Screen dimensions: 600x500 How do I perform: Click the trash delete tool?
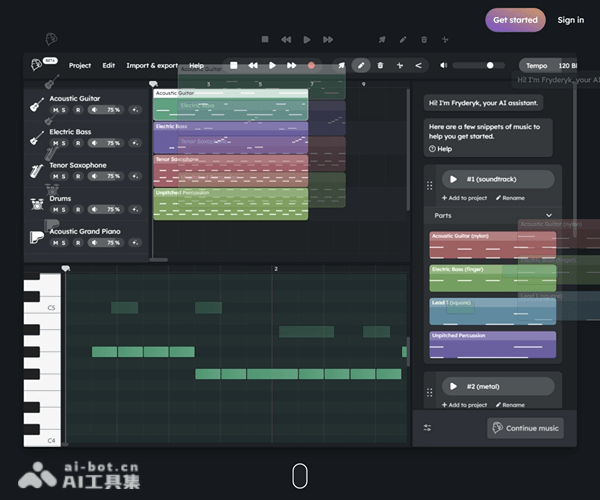380,65
